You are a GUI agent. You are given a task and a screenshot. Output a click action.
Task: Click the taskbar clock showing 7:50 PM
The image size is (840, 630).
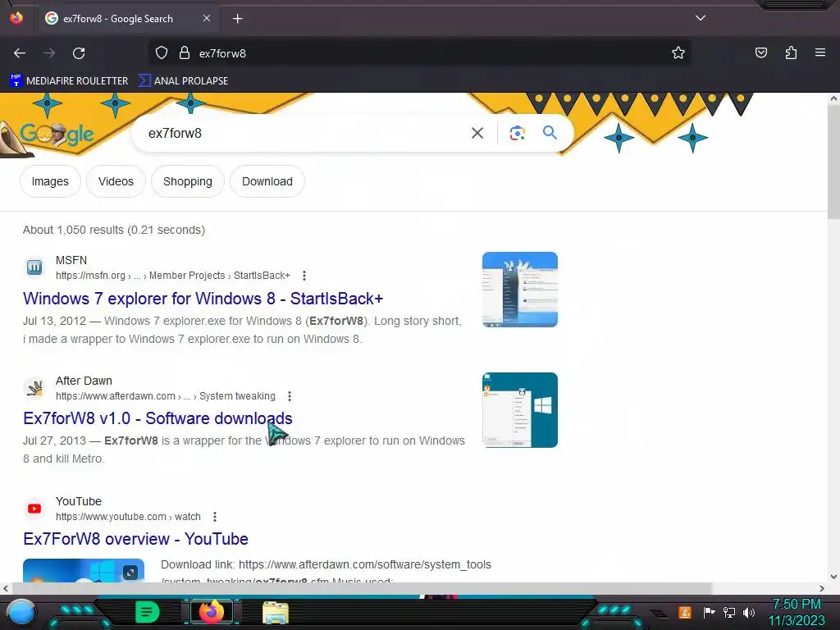796,612
